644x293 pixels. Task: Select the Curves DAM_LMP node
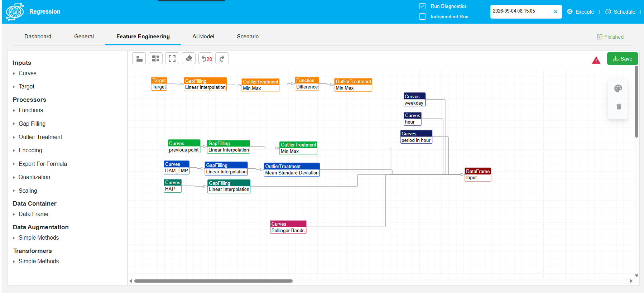[x=176, y=168]
